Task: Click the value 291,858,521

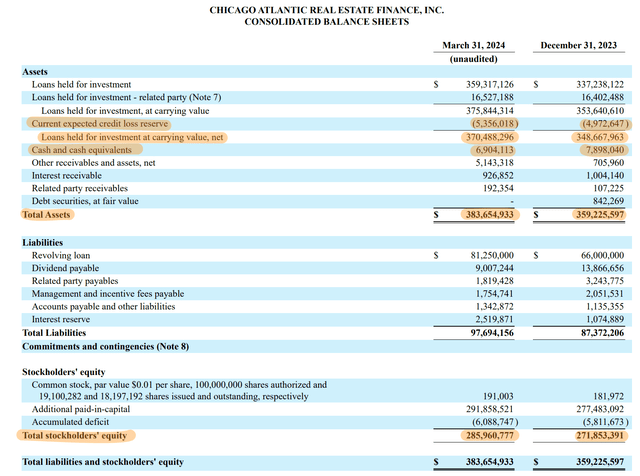Action: click(x=490, y=409)
